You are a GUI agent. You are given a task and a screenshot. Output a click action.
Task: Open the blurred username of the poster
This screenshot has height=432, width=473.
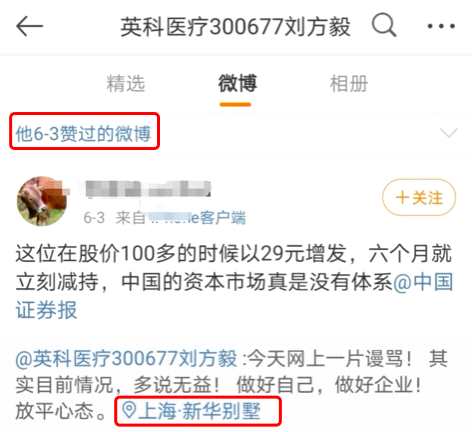148,189
